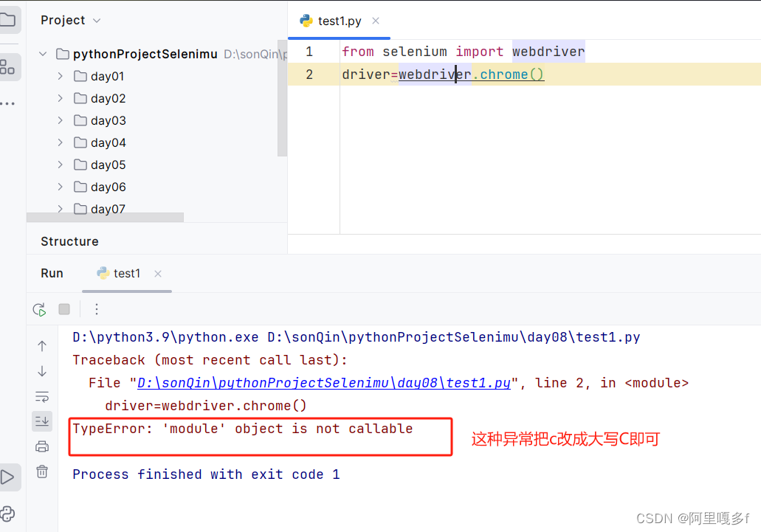This screenshot has height=532, width=761.
Task: Open more run options vertical dots
Action: pos(97,309)
